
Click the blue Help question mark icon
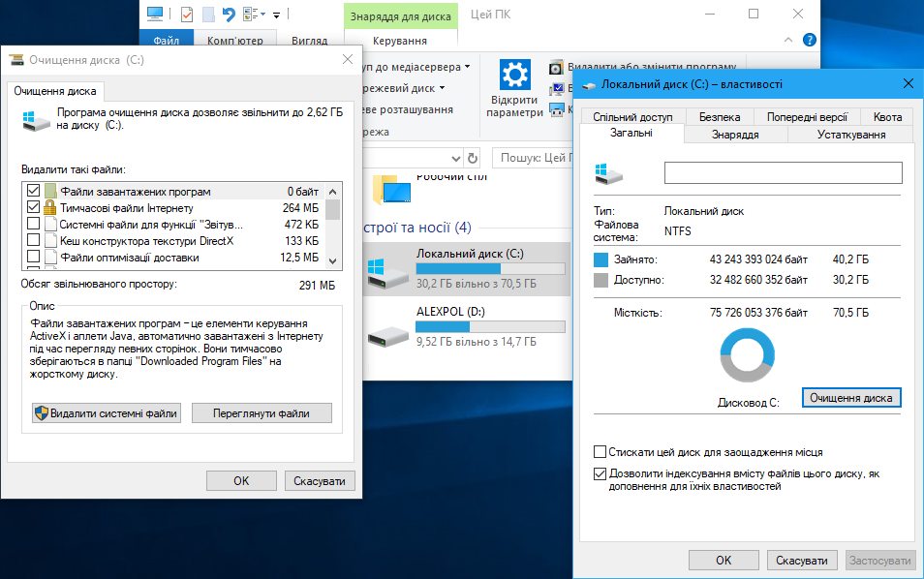pyautogui.click(x=810, y=40)
